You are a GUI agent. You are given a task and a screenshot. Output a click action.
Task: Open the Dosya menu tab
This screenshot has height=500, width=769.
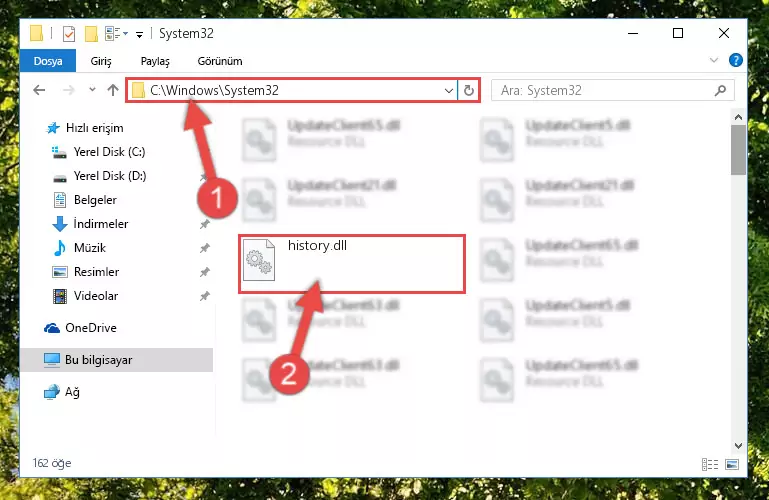click(48, 61)
